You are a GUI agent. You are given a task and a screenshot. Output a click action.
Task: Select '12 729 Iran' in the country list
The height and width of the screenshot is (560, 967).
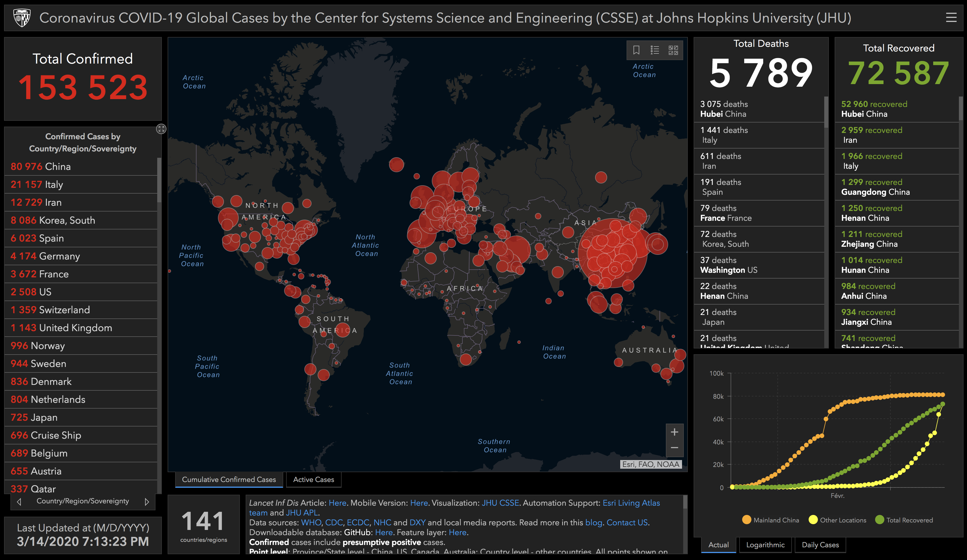[81, 203]
